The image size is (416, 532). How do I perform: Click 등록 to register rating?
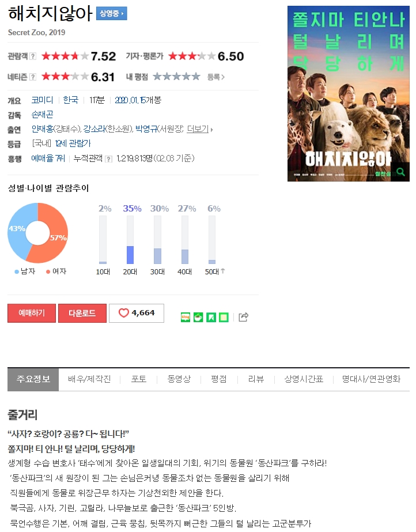coord(215,77)
